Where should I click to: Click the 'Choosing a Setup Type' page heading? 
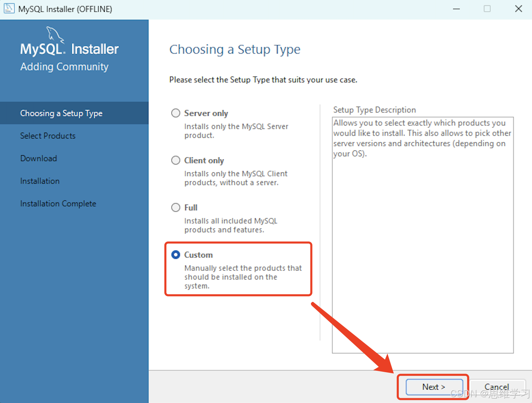pyautogui.click(x=235, y=50)
